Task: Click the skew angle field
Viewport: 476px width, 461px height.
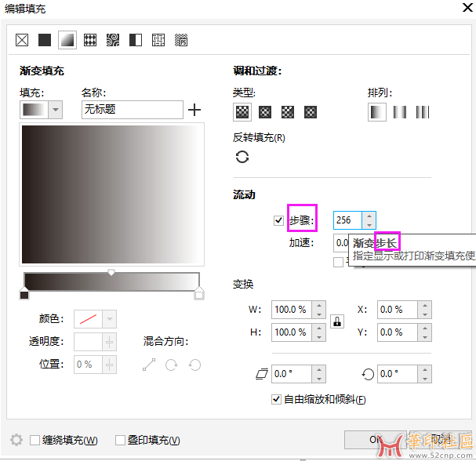Action: [292, 374]
